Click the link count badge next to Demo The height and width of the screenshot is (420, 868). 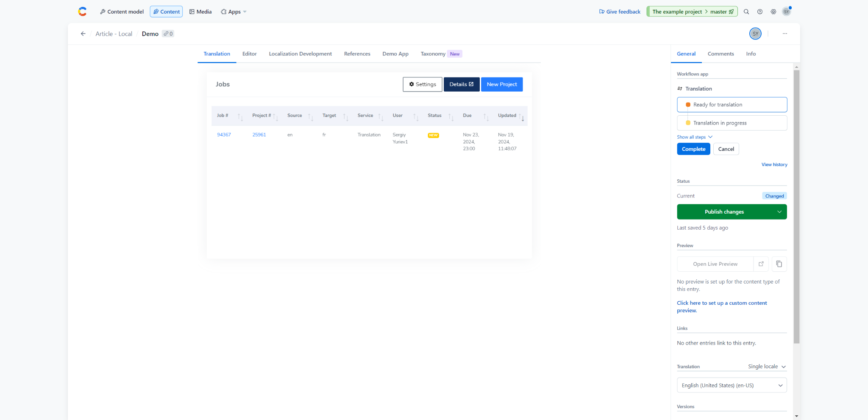(x=168, y=33)
